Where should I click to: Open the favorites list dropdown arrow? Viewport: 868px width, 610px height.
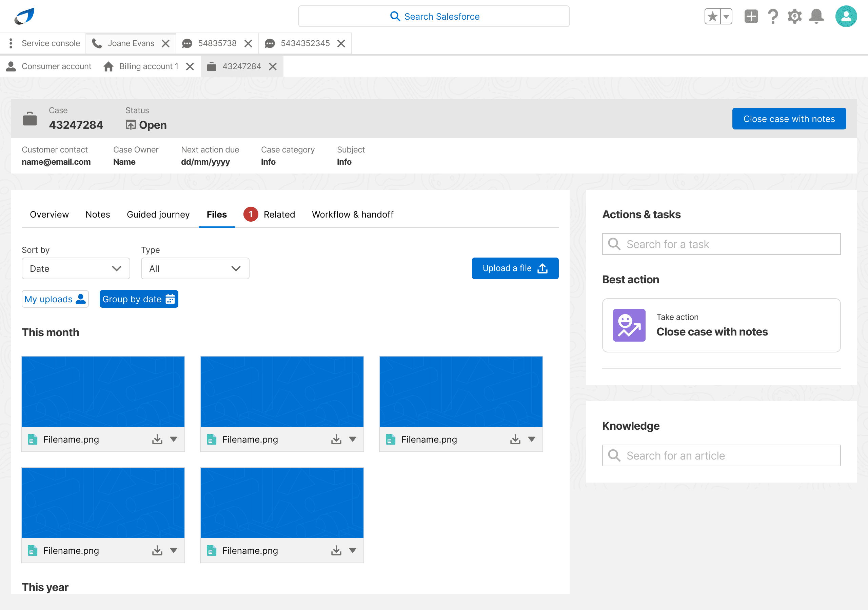pos(726,17)
